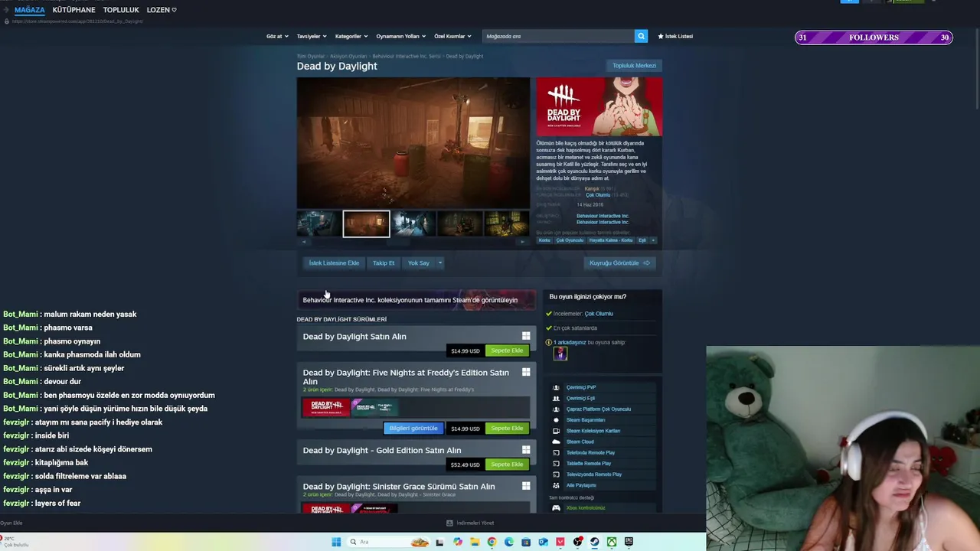This screenshot has width=980, height=551.
Task: Open the Steam taskbar icon
Action: (x=595, y=542)
